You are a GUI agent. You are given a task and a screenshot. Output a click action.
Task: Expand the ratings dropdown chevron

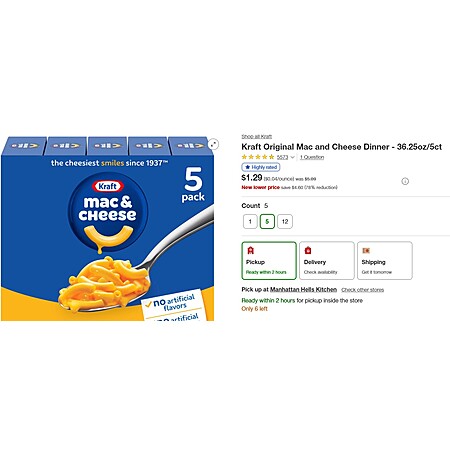293,157
